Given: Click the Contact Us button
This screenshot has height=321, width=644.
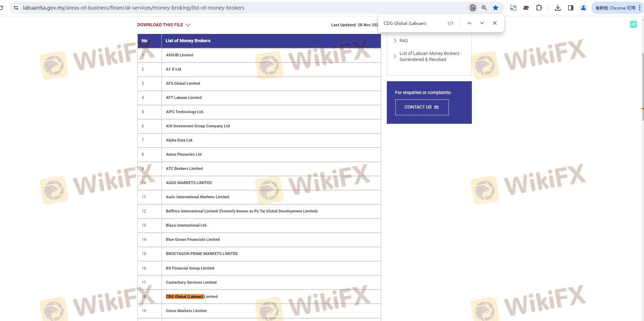Looking at the screenshot, I should point(422,107).
